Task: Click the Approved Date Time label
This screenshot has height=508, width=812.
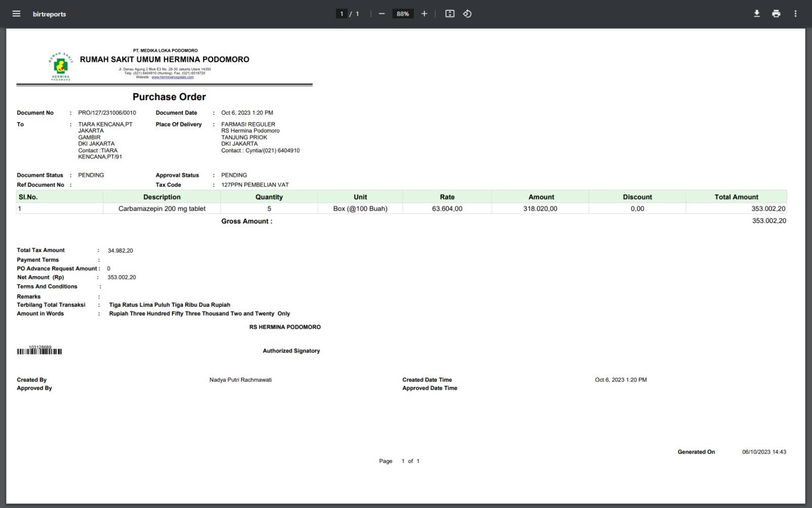Action: 430,388
